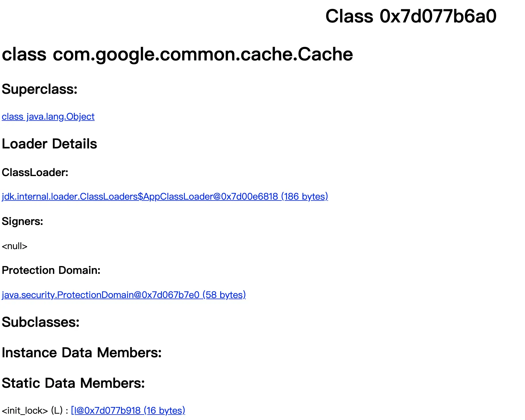
Task: Click the Instance Data Members: heading
Action: (82, 353)
